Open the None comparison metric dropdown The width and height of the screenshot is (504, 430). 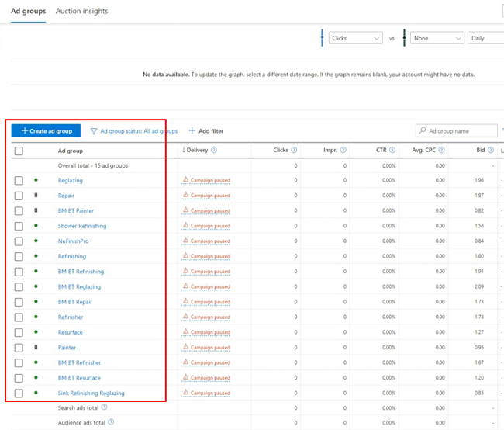point(437,38)
